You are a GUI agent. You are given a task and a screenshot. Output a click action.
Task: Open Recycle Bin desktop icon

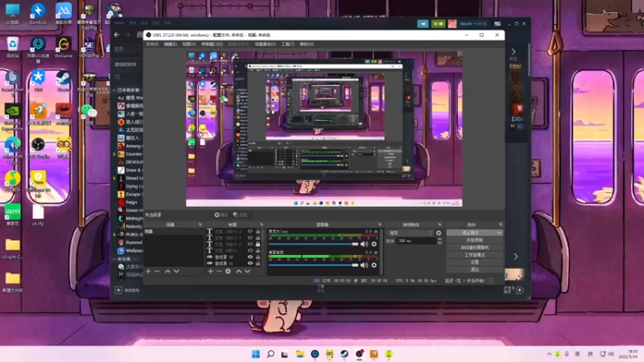click(12, 47)
